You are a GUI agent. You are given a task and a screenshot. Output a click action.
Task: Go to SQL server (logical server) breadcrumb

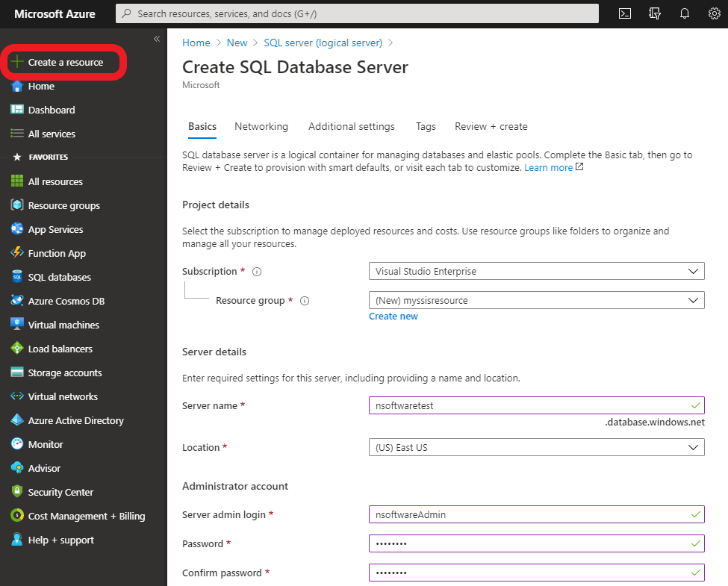323,43
